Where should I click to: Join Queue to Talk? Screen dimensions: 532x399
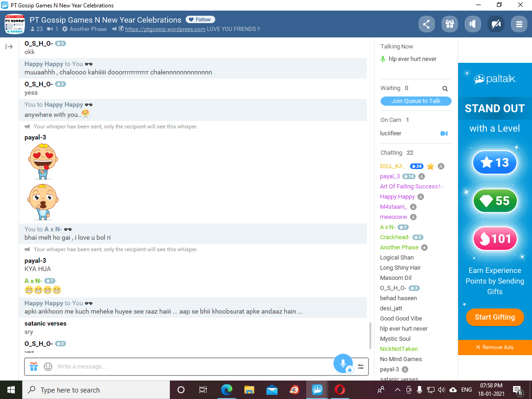pos(416,101)
